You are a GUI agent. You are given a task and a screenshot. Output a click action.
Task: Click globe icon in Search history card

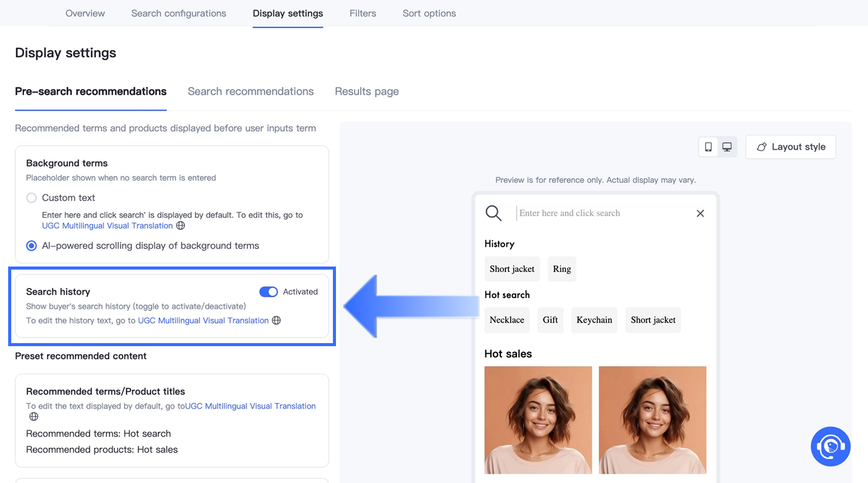[x=276, y=321]
